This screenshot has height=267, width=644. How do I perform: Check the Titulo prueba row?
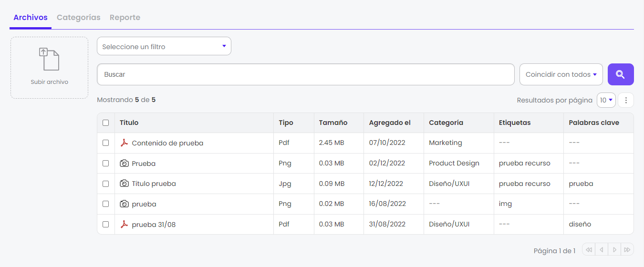pyautogui.click(x=106, y=184)
